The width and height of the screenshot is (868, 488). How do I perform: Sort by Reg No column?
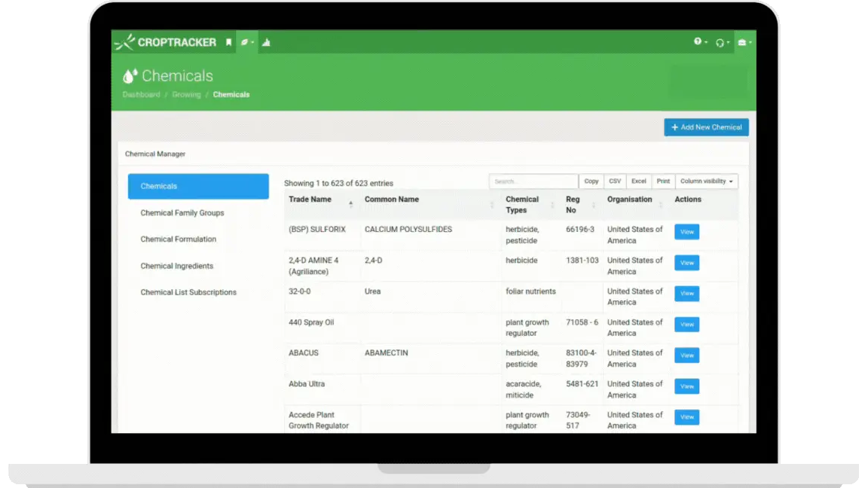(x=581, y=205)
